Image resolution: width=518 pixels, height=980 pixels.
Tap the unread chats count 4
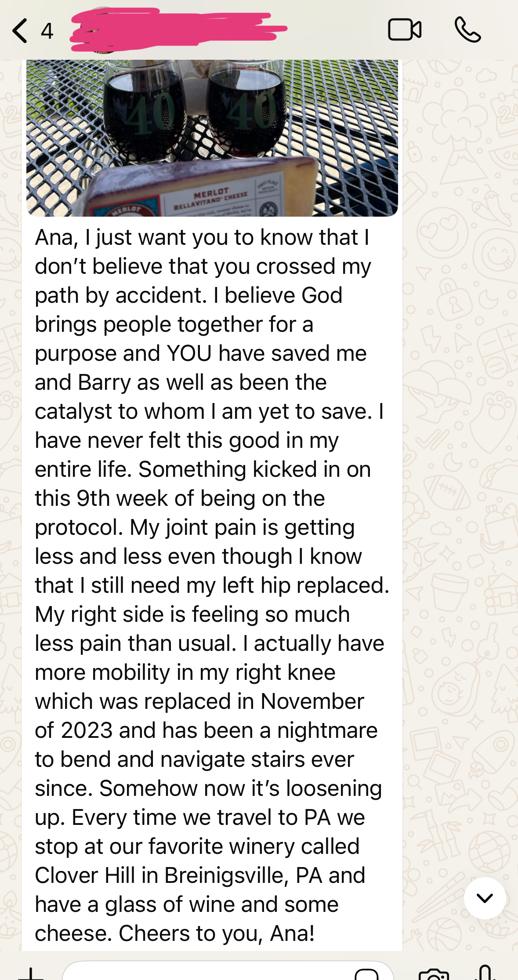coord(47,31)
